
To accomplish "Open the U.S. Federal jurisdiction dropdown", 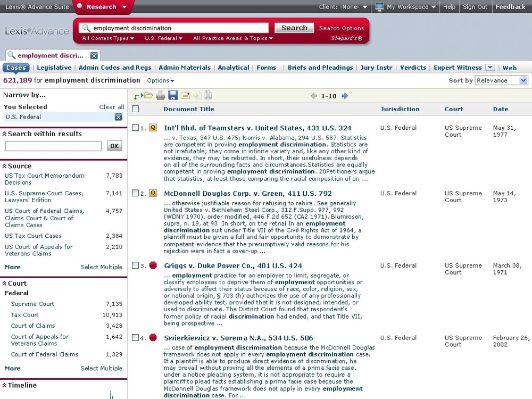I will 163,38.
